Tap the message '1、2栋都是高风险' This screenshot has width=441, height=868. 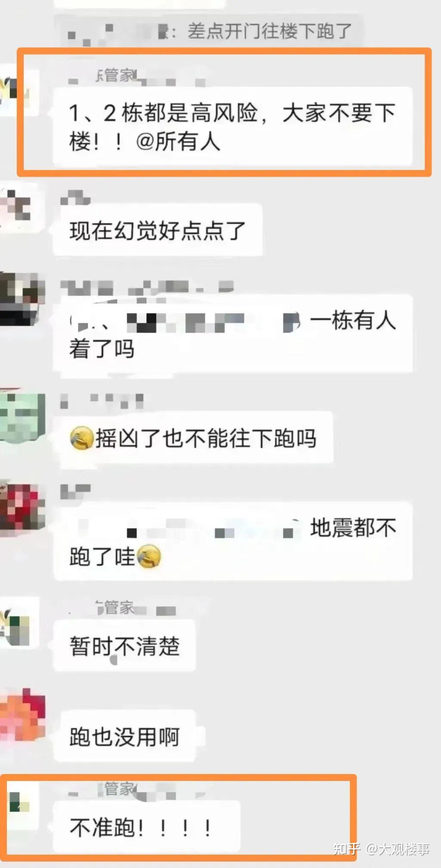click(x=233, y=126)
